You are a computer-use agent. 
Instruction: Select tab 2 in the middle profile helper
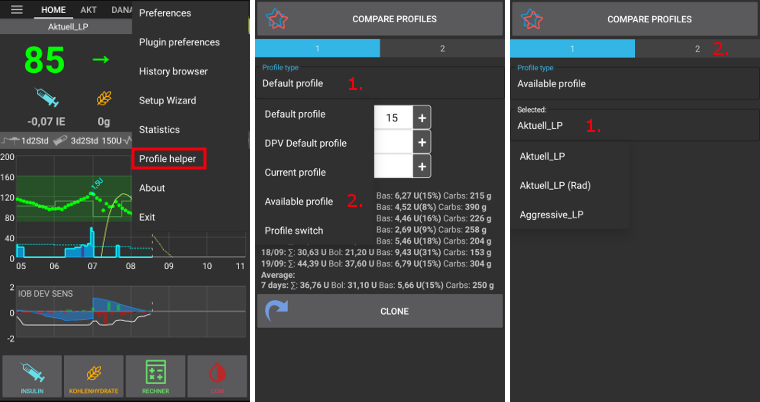[442, 48]
